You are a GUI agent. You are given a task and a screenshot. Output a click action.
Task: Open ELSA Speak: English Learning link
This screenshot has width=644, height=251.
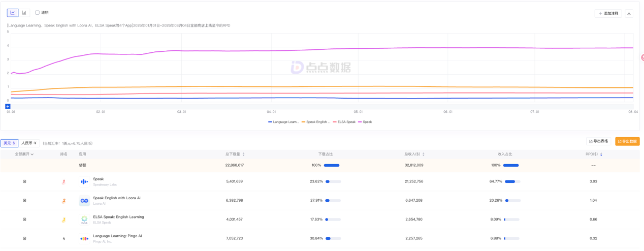[x=118, y=217]
